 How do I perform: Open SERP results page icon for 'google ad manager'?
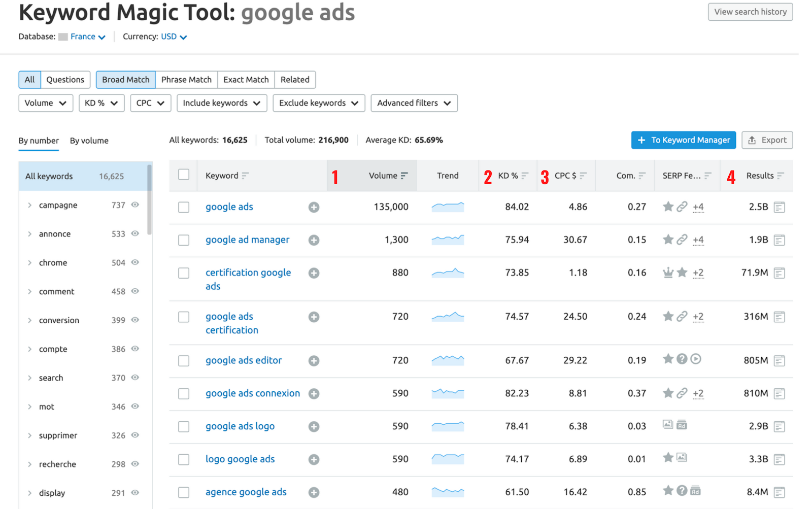pos(780,240)
